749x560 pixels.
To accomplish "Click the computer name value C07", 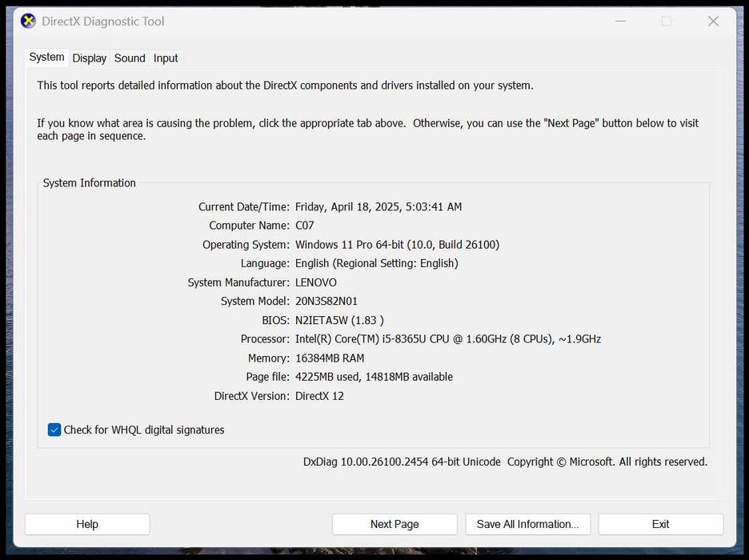I will 304,226.
